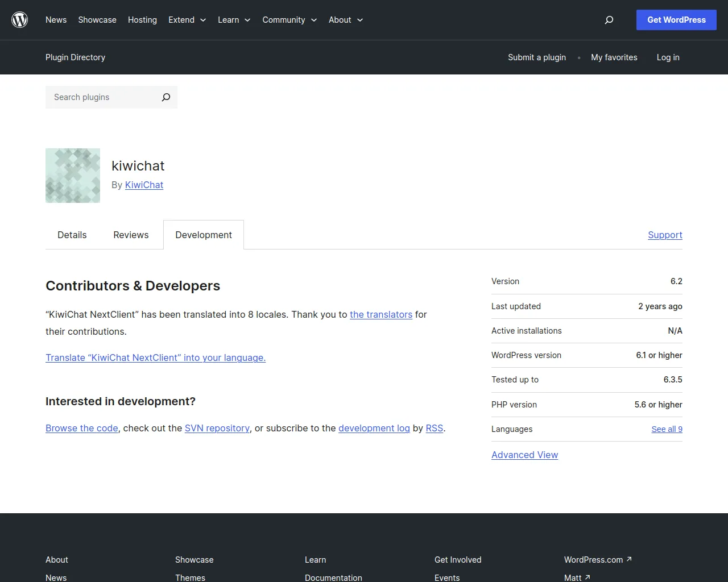
Task: Open footer WordPress.com external link
Action: tap(598, 560)
